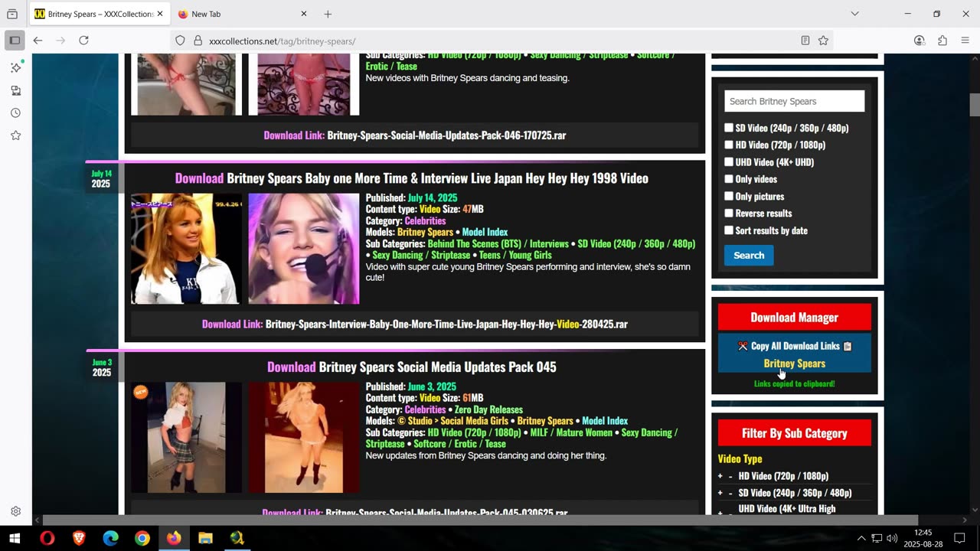Viewport: 980px width, 551px height.
Task: Toggle the Firefox sidebar button
Action: (x=15, y=41)
